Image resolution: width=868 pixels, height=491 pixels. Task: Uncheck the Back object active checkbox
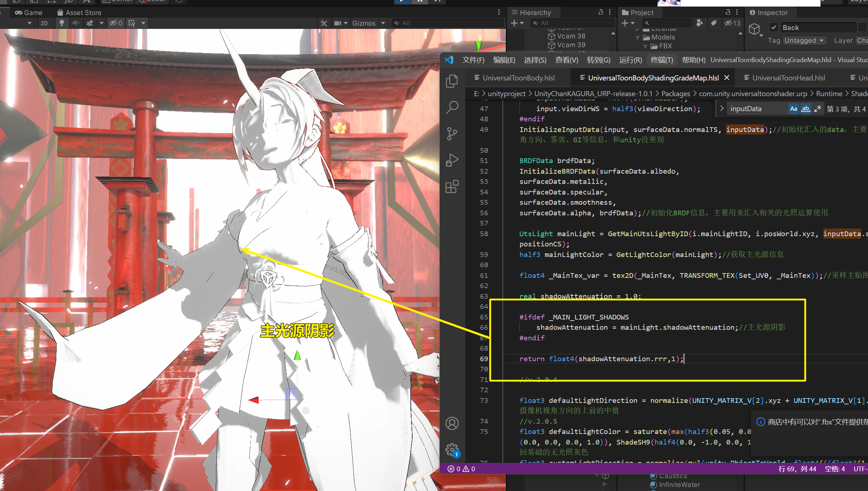pyautogui.click(x=774, y=27)
